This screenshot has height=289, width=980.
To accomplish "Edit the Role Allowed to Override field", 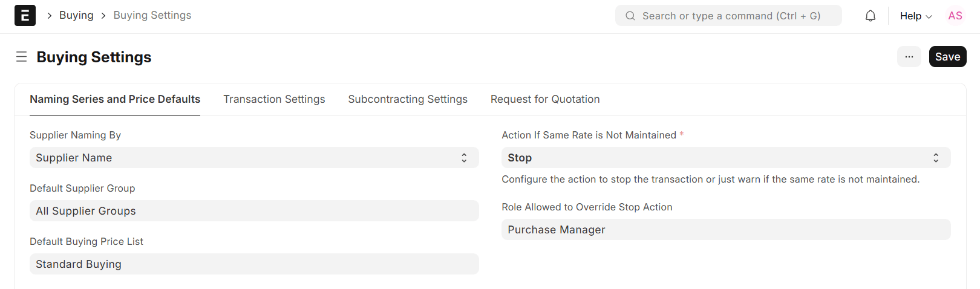I will pos(726,230).
